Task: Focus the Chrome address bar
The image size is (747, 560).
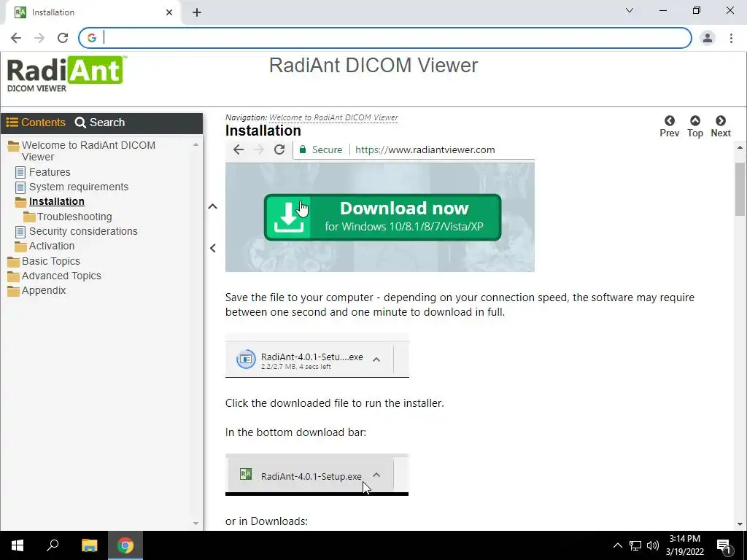Action: (x=385, y=38)
